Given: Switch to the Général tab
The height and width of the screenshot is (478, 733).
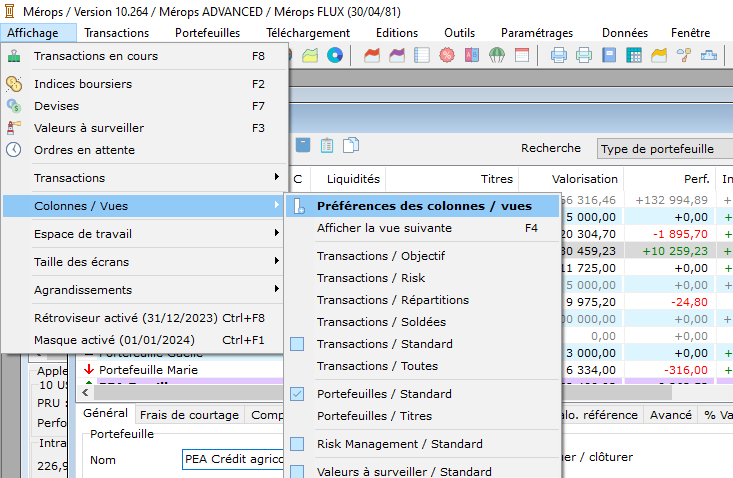Looking at the screenshot, I should [x=106, y=414].
